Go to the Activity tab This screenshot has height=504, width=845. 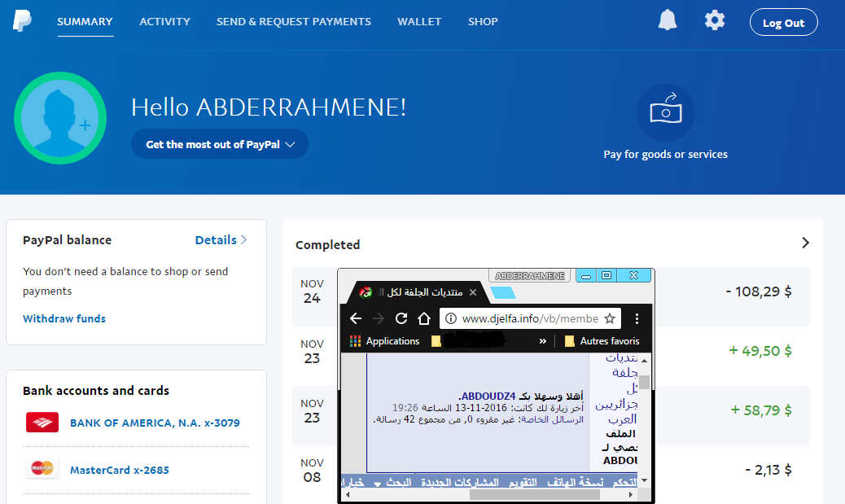165,21
